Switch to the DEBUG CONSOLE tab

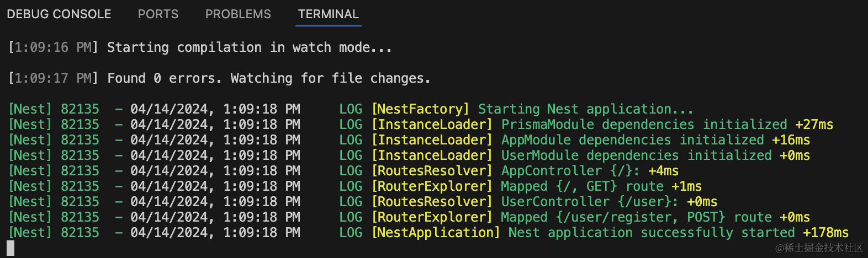pos(59,14)
